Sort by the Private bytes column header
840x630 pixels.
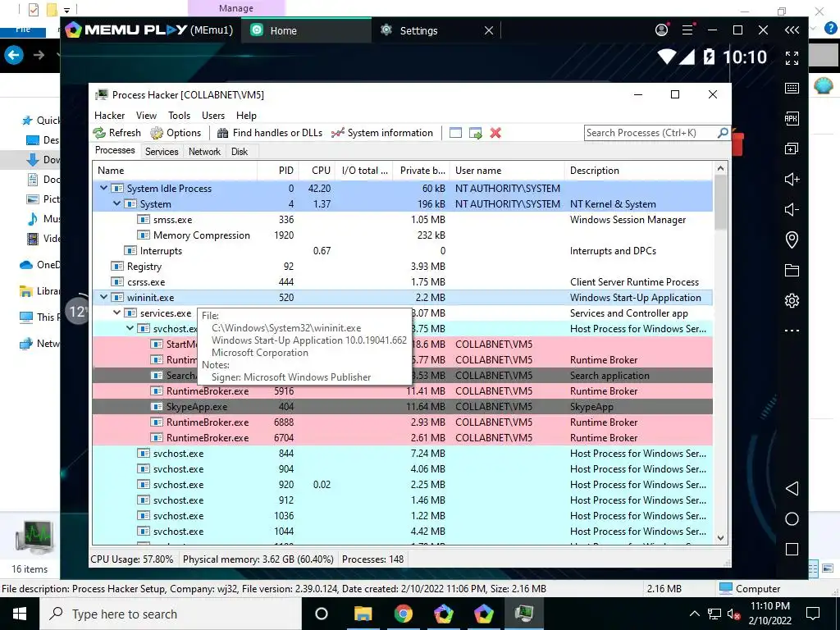pyautogui.click(x=422, y=171)
